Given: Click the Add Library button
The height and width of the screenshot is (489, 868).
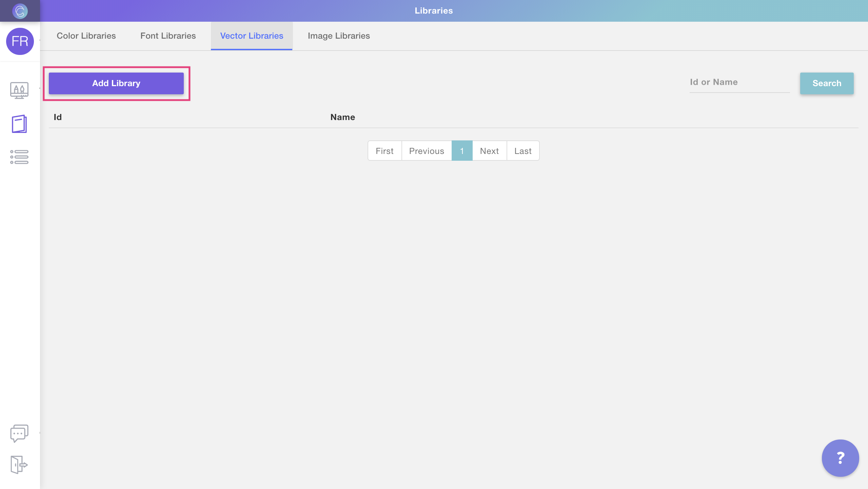Looking at the screenshot, I should (116, 83).
